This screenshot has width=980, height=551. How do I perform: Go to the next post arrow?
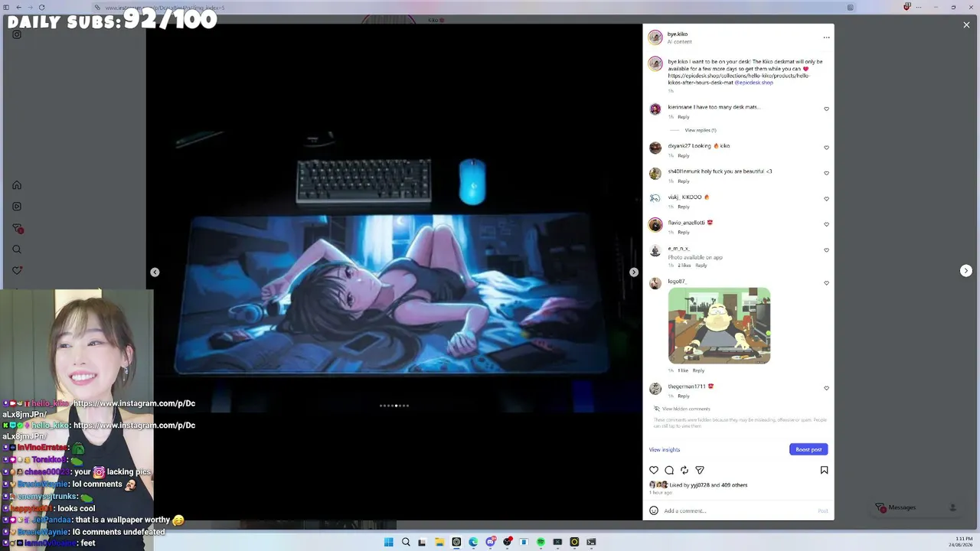point(966,271)
